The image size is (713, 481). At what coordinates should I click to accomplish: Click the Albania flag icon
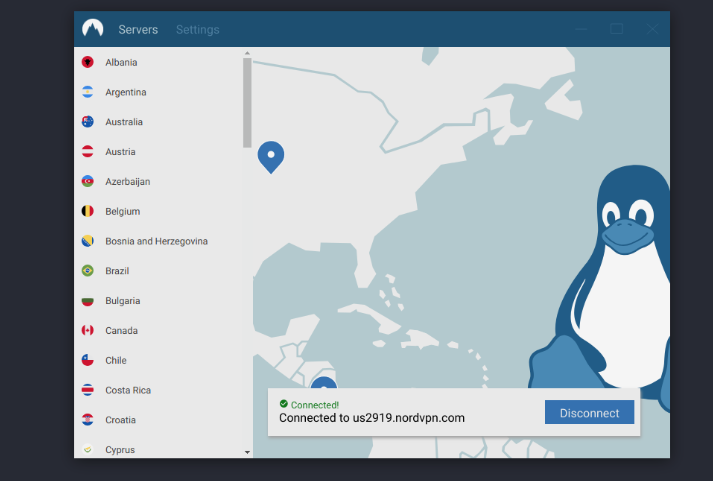(x=88, y=62)
